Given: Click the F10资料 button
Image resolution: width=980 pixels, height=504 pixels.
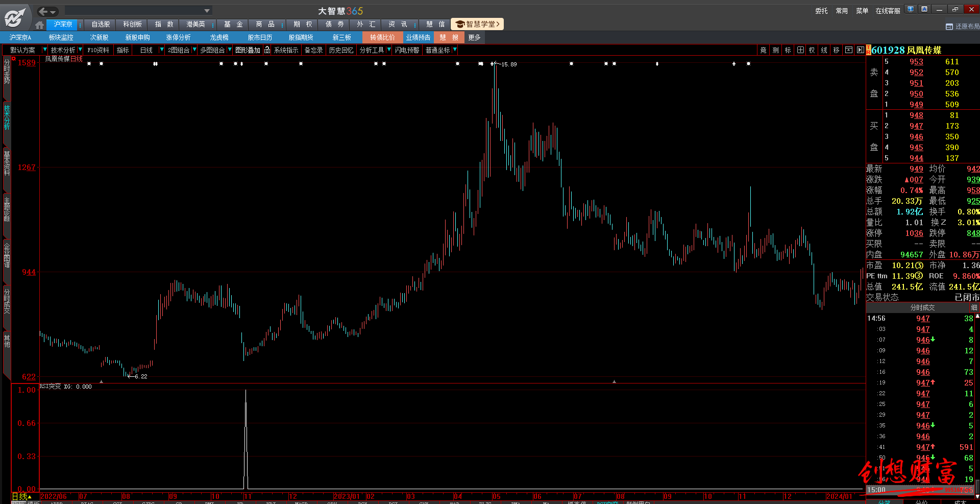Looking at the screenshot, I should (98, 50).
